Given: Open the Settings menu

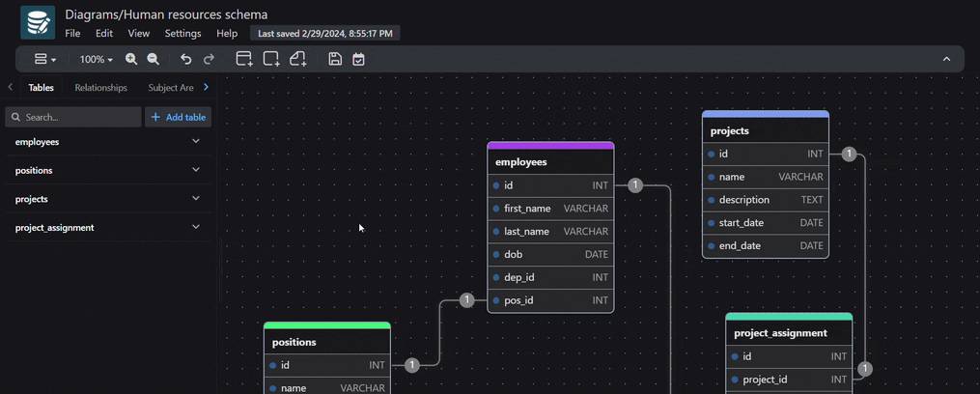Looking at the screenshot, I should tap(182, 33).
